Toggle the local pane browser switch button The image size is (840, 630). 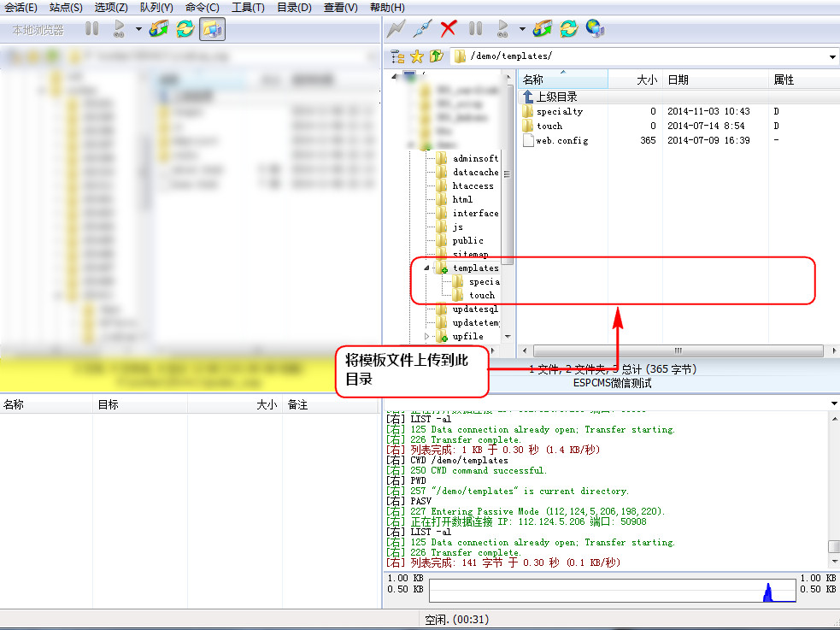tap(212, 29)
